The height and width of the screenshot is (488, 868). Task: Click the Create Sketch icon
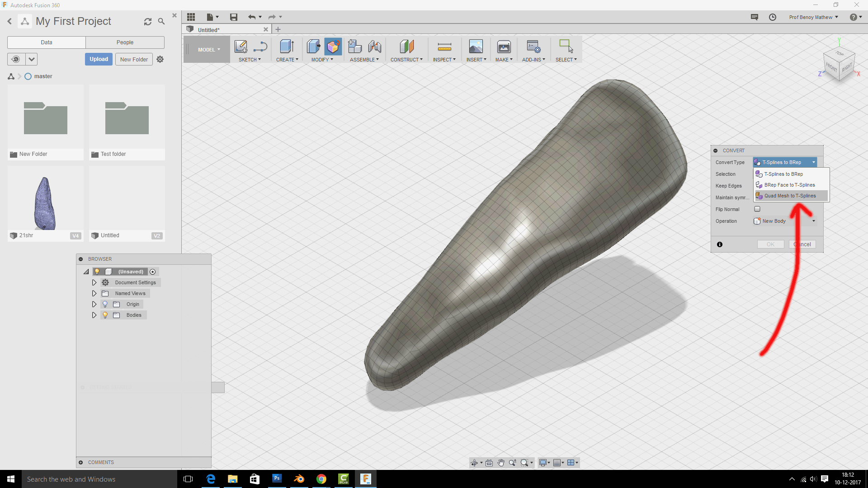241,47
